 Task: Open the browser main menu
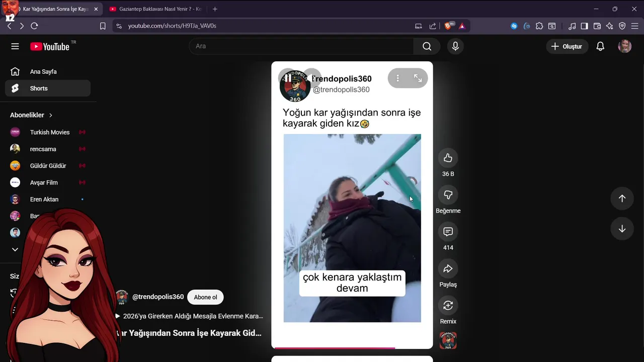(x=635, y=26)
